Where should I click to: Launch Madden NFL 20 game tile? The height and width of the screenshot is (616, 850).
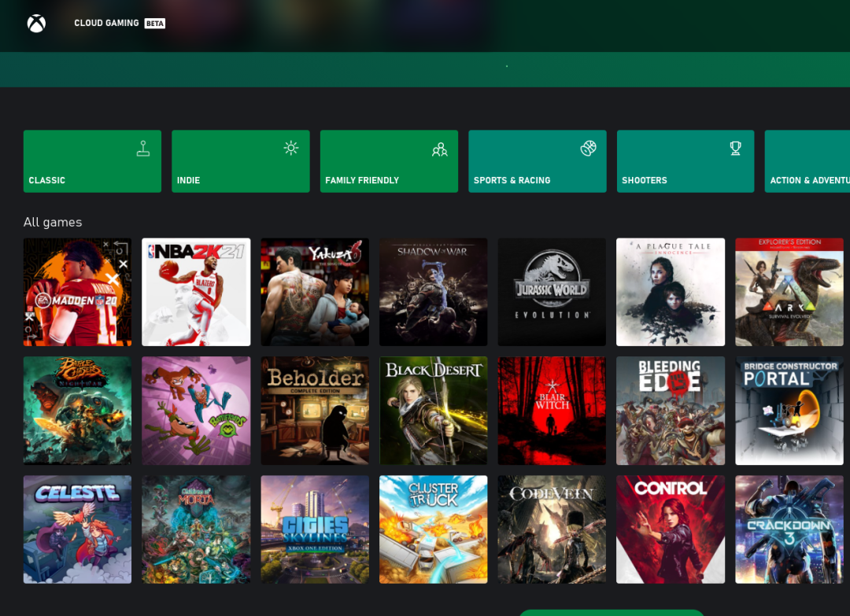point(77,292)
